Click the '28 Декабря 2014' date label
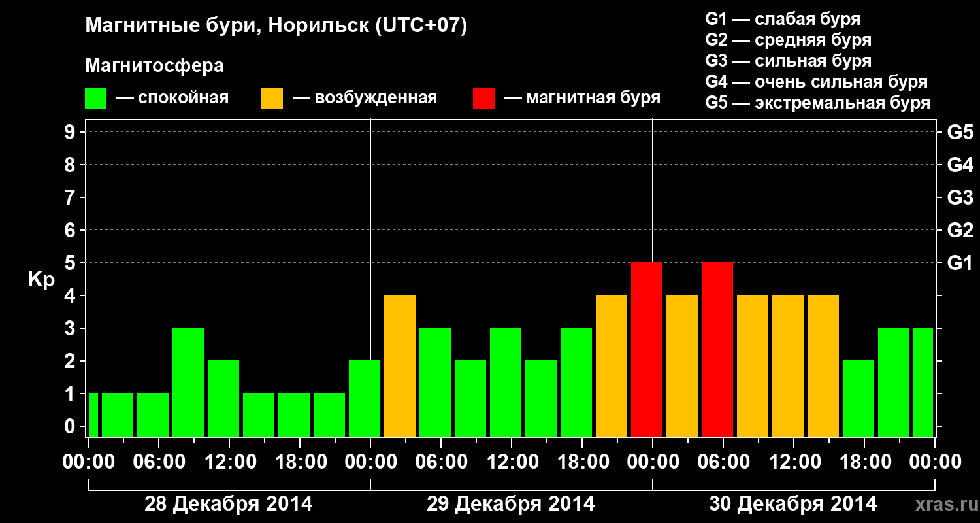This screenshot has height=523, width=980. pos(229,504)
